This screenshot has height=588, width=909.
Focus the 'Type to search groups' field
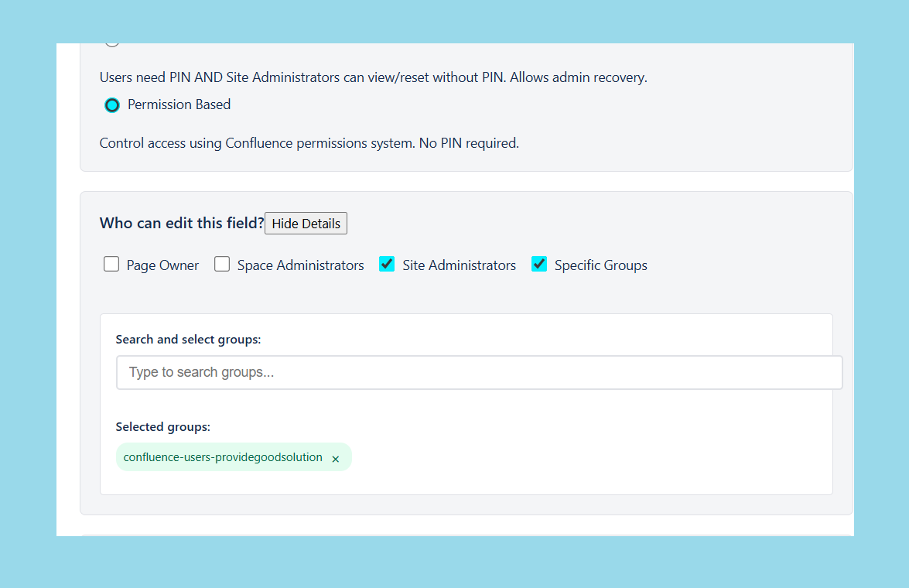tap(479, 372)
